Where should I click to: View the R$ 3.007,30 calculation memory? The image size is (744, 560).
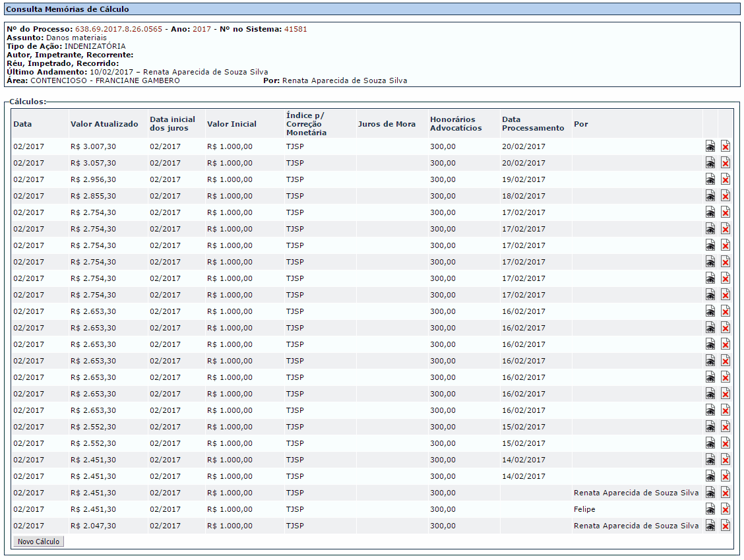click(x=710, y=146)
